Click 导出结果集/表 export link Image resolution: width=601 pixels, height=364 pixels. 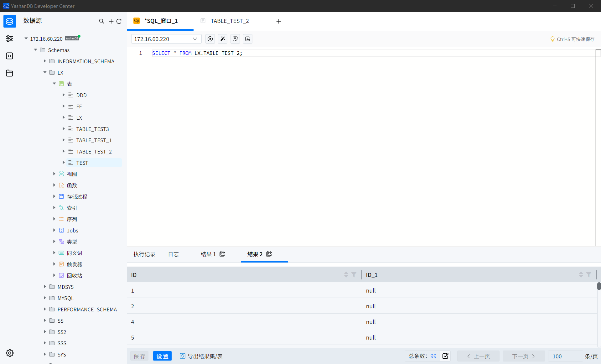(201, 356)
